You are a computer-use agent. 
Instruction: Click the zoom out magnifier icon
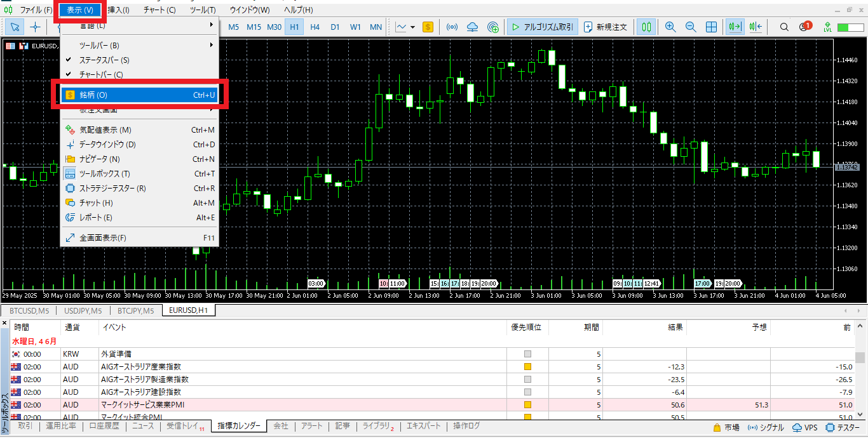coord(690,27)
